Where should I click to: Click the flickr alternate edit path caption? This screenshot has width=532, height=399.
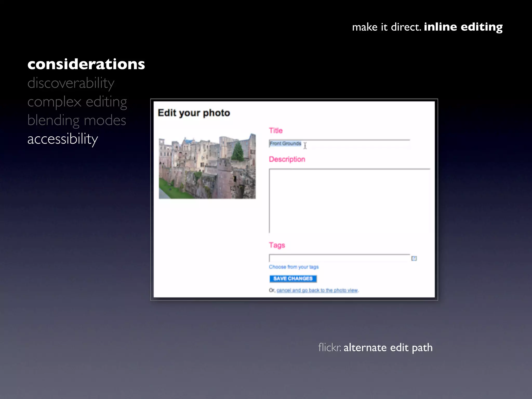click(x=375, y=348)
